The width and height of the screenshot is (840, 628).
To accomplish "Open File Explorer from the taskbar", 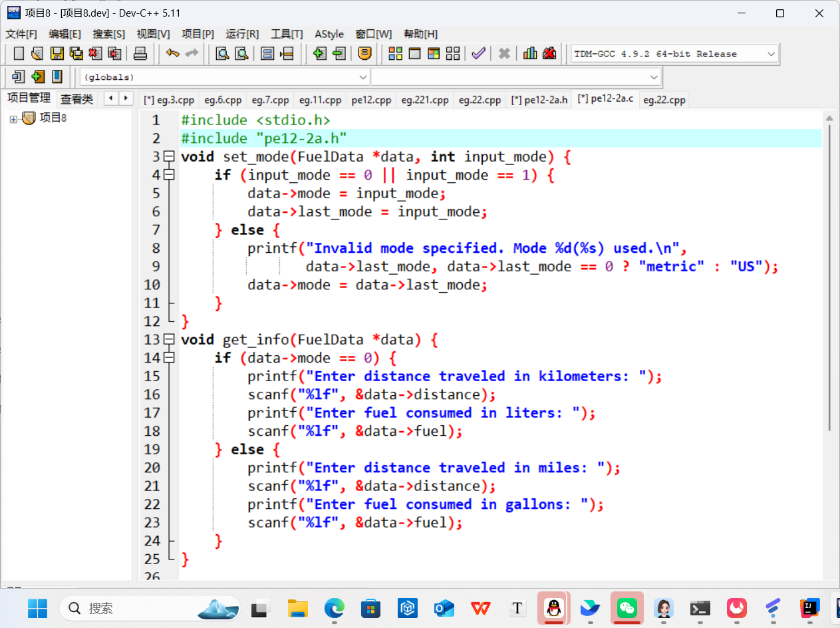I will click(x=298, y=608).
